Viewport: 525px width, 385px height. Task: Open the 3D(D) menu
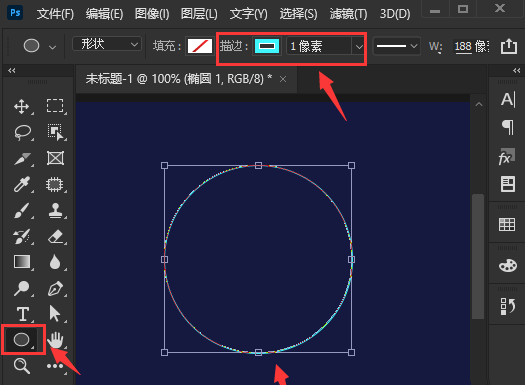395,14
